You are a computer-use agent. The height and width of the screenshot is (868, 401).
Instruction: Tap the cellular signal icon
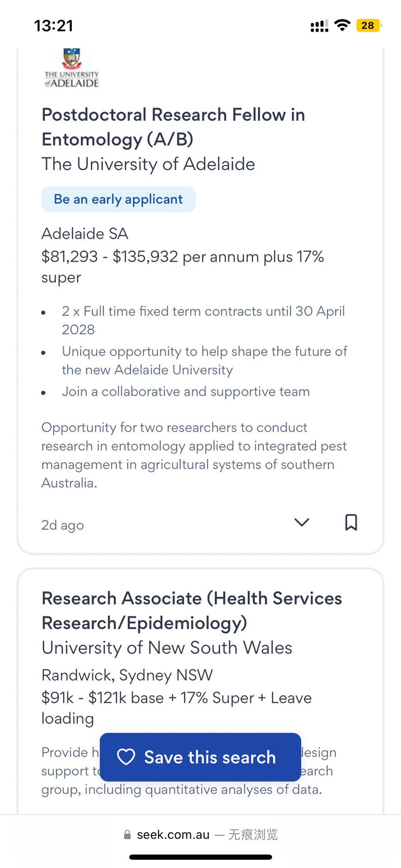pos(319,26)
